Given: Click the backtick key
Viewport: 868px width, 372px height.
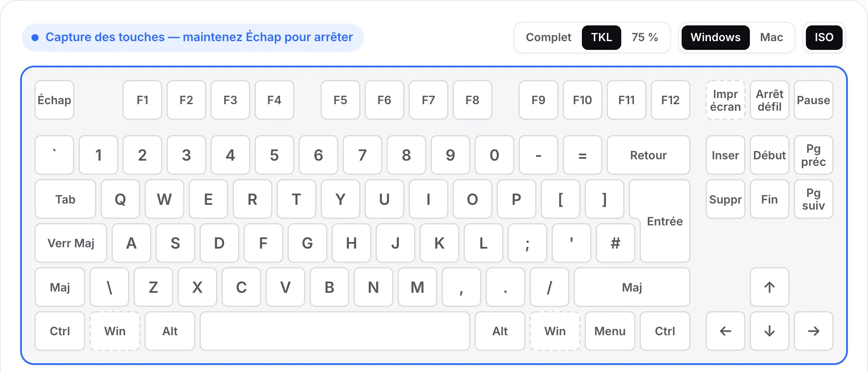Looking at the screenshot, I should point(54,155).
